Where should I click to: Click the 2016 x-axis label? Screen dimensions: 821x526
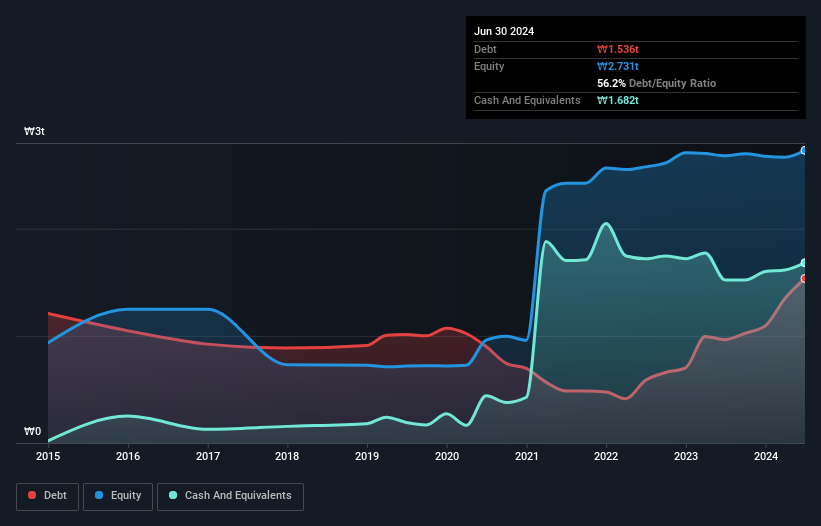[x=128, y=456]
